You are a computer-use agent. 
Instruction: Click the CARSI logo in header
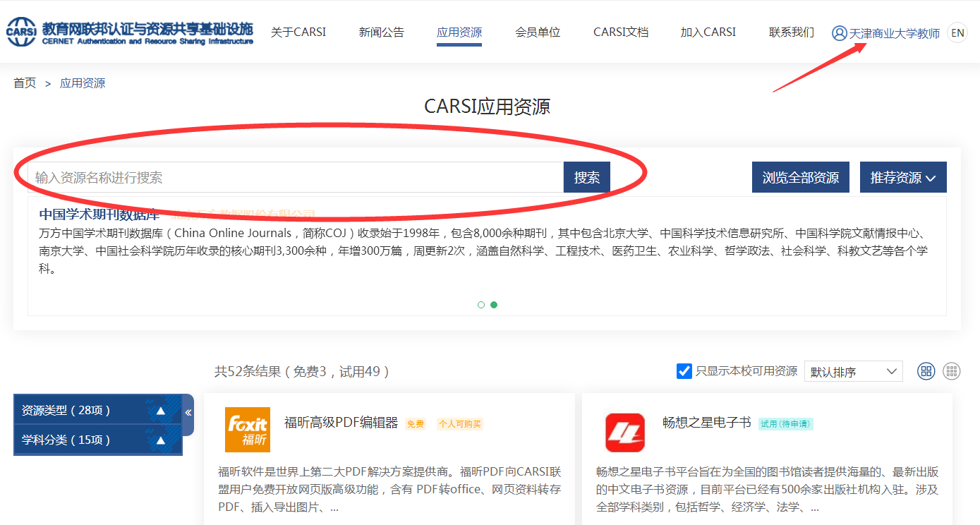pos(21,32)
